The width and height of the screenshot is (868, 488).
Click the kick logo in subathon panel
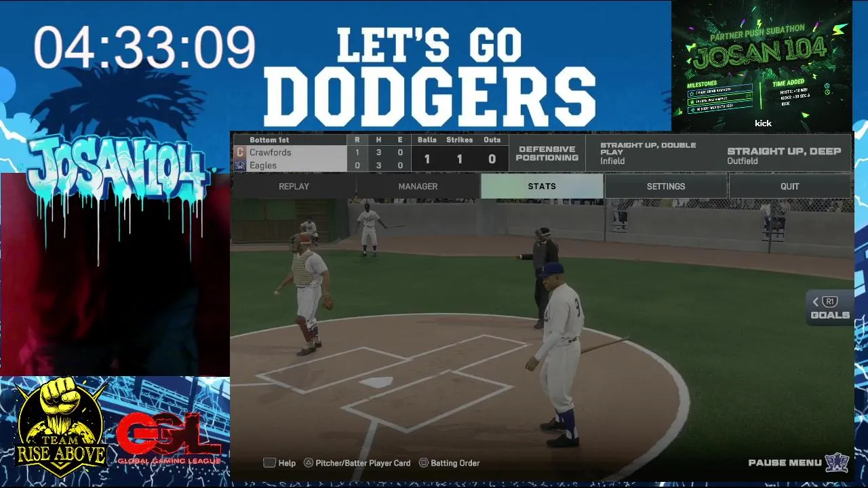(763, 123)
